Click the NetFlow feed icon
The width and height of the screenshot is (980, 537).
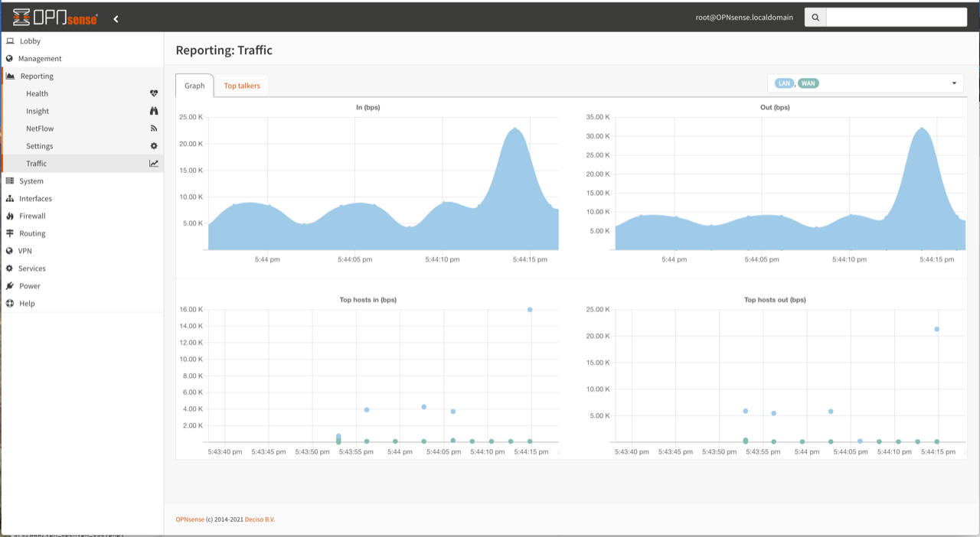click(154, 129)
